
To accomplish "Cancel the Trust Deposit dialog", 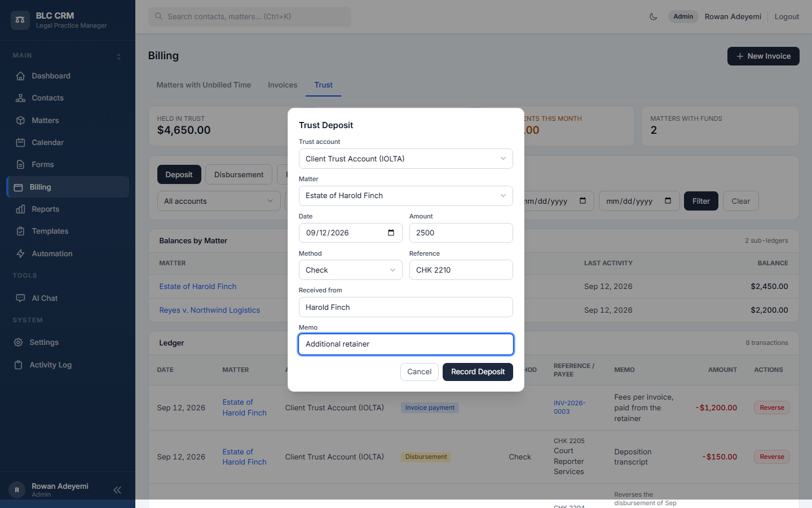I will (x=420, y=371).
